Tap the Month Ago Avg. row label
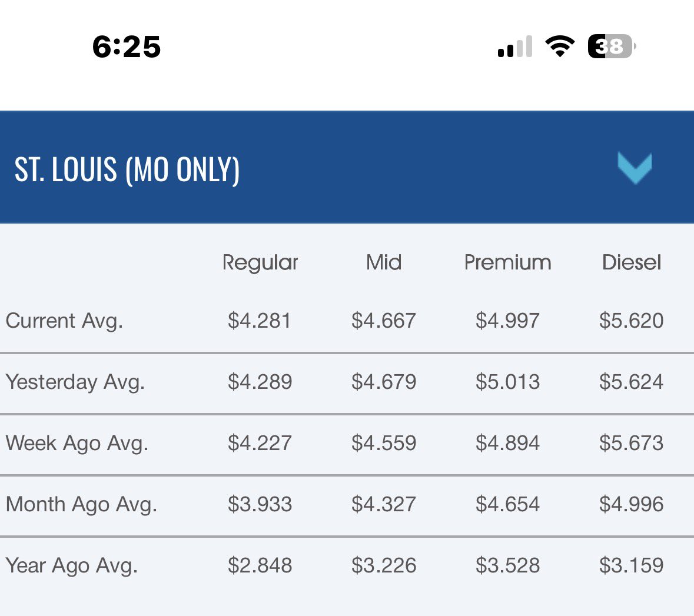The height and width of the screenshot is (616, 694). [81, 504]
